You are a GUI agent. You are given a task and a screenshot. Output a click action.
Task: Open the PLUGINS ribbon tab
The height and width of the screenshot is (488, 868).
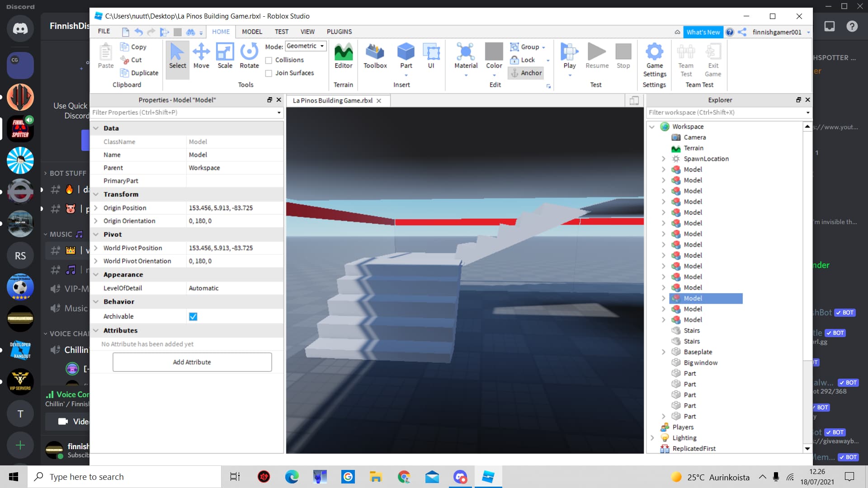[339, 32]
